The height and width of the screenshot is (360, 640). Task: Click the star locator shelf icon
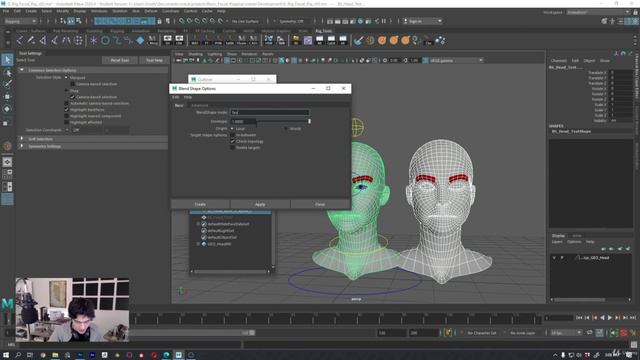coord(93,40)
